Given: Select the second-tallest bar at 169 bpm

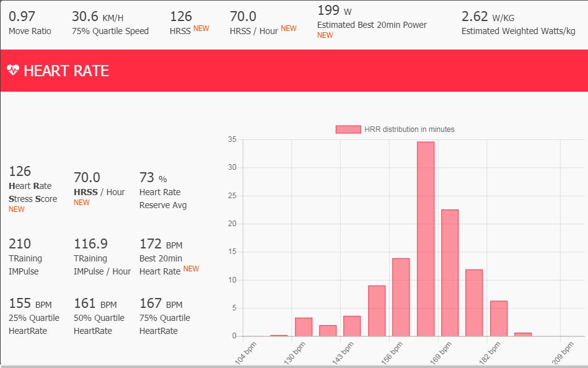Looking at the screenshot, I should click(x=450, y=273).
